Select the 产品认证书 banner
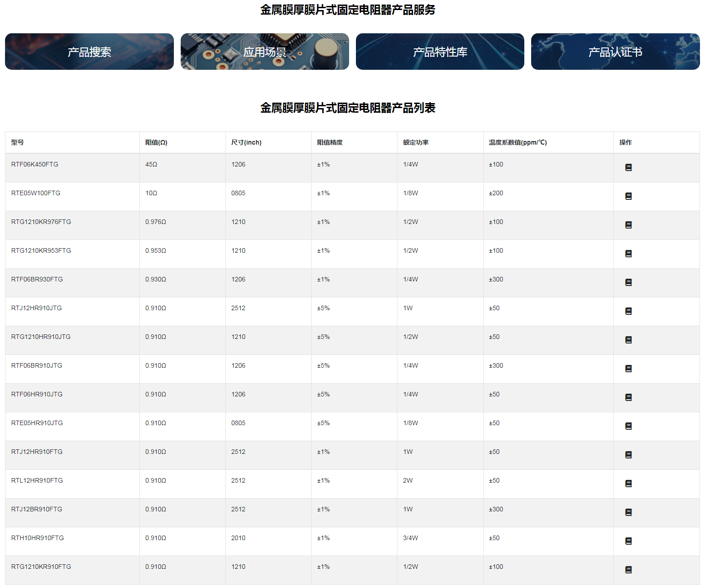 [x=615, y=52]
